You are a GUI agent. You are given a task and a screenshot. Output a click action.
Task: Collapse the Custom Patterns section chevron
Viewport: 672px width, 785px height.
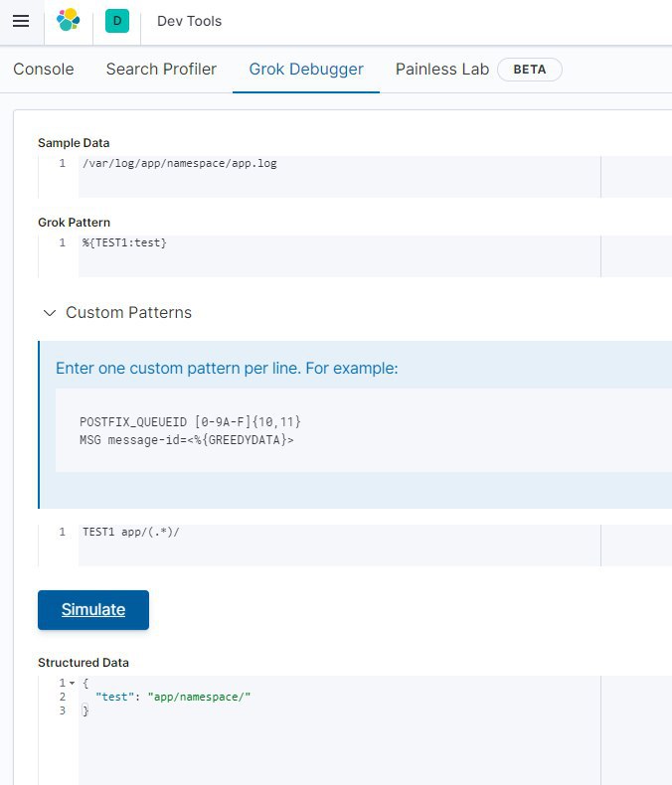(50, 313)
